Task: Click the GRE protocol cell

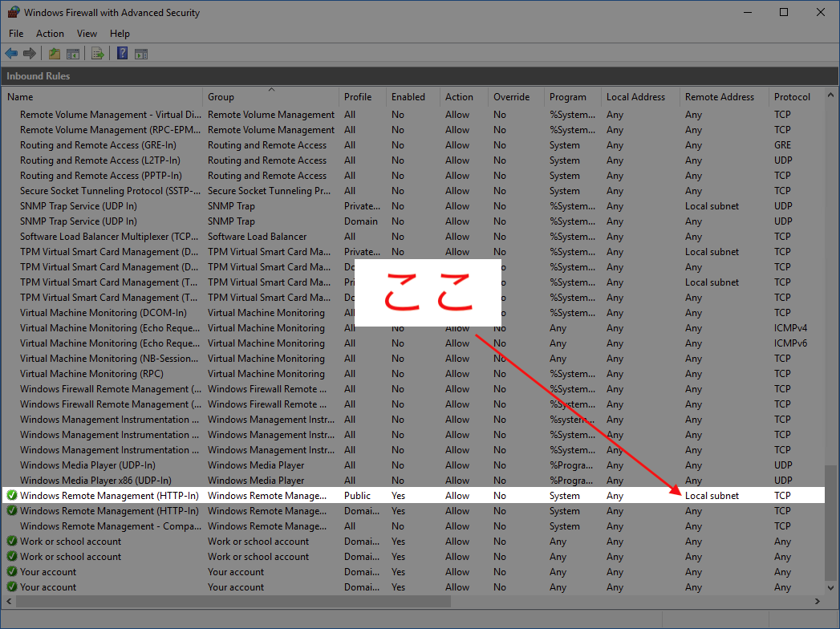Action: pos(782,145)
